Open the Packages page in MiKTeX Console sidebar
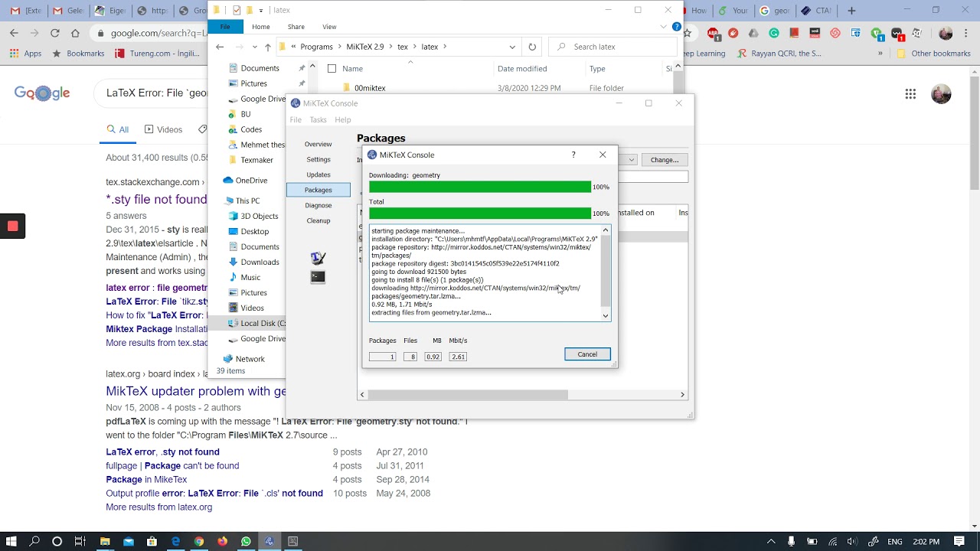The height and width of the screenshot is (551, 980). pos(318,190)
